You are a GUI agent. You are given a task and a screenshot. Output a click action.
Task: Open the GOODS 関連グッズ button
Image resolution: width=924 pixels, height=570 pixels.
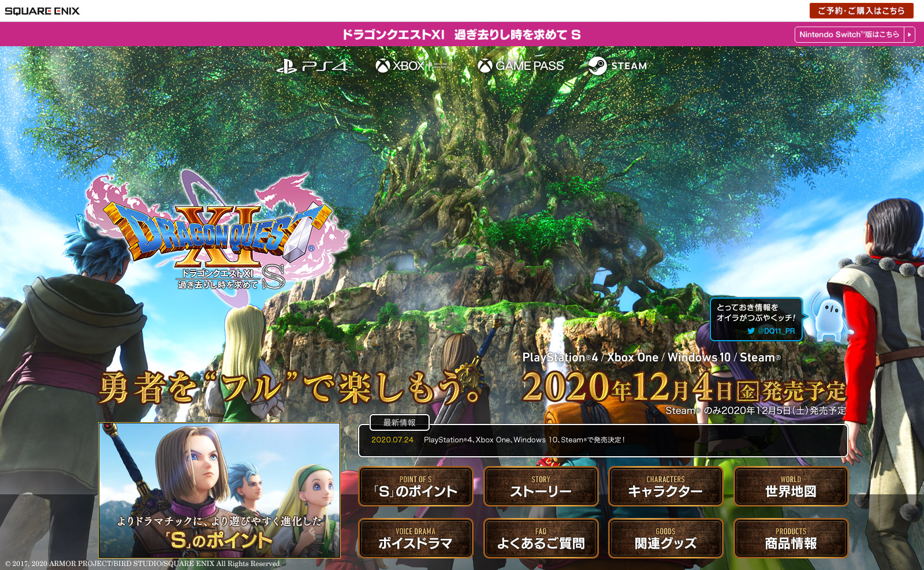click(x=666, y=538)
